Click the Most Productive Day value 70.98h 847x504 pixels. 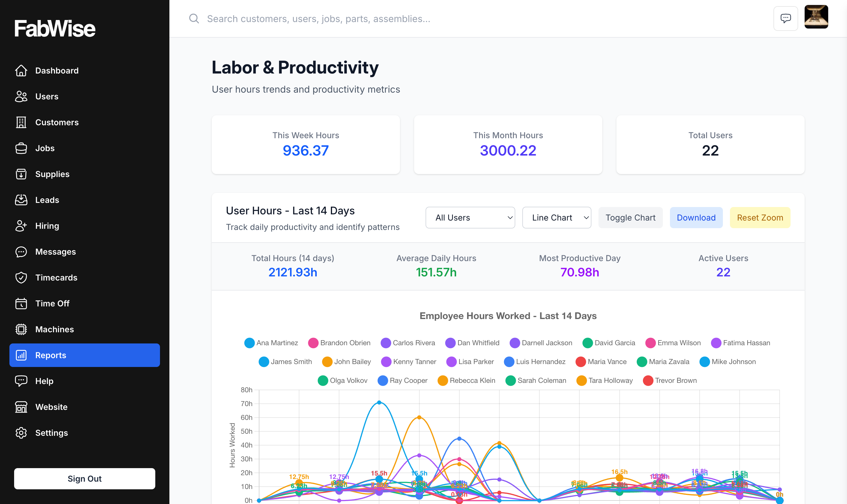click(x=580, y=272)
